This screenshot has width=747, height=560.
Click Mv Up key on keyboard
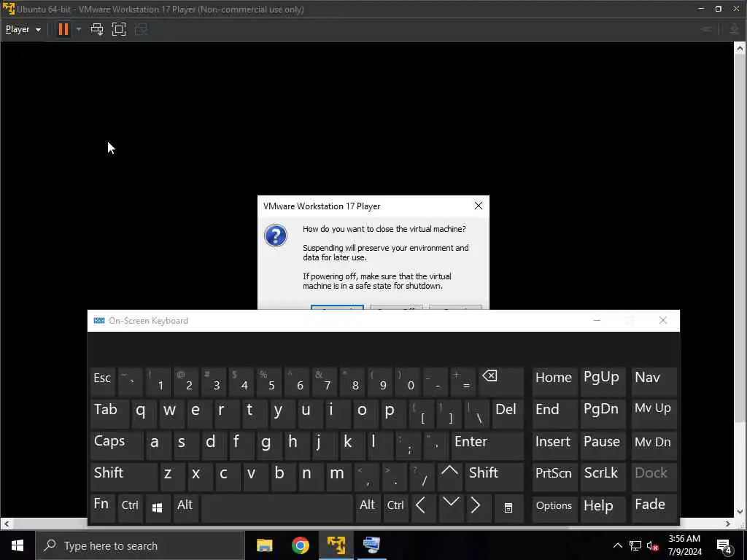pyautogui.click(x=654, y=413)
